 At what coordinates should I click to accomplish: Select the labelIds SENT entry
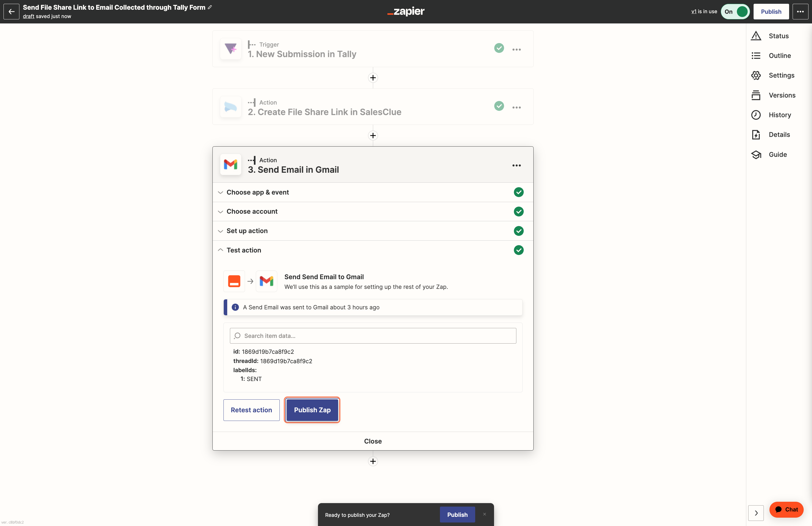[x=251, y=379]
